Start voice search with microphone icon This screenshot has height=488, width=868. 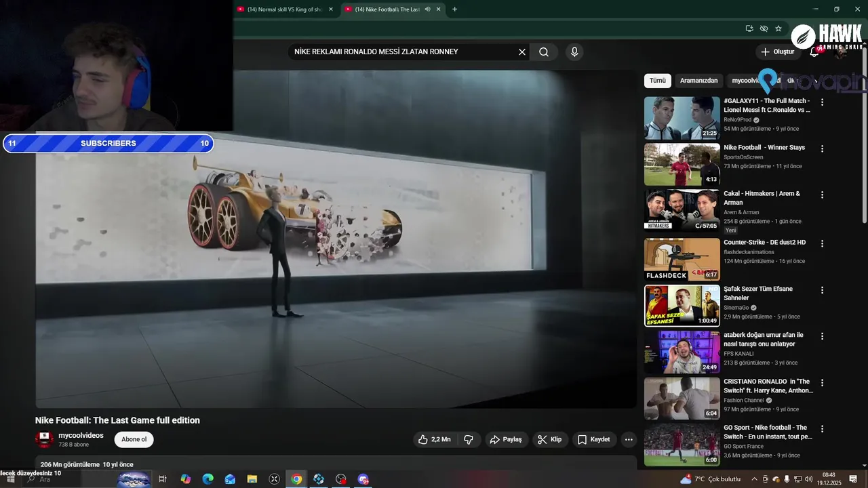tap(574, 52)
